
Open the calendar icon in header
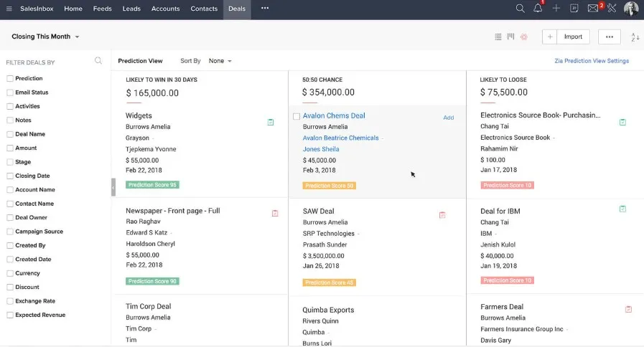[x=574, y=9]
